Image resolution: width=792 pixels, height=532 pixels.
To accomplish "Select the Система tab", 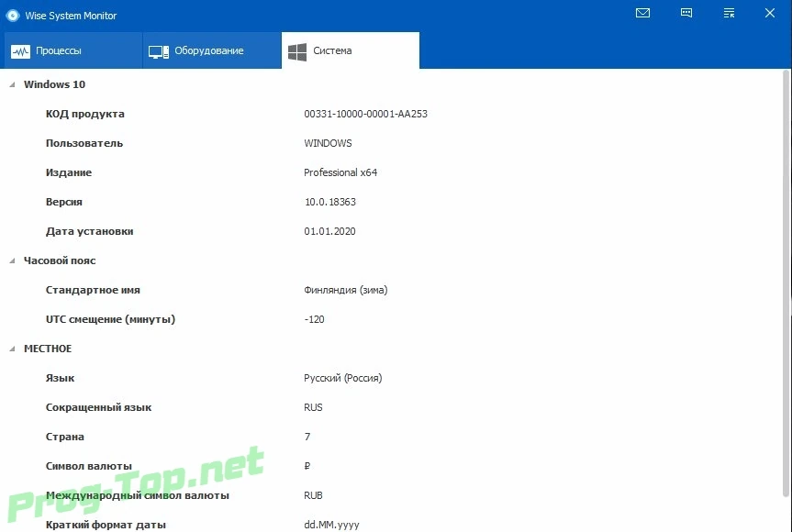I will (x=351, y=50).
